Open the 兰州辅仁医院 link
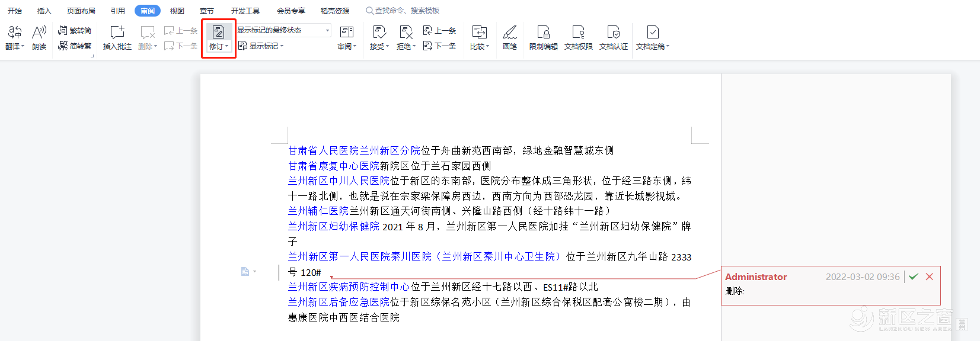980x341 pixels. pos(318,211)
